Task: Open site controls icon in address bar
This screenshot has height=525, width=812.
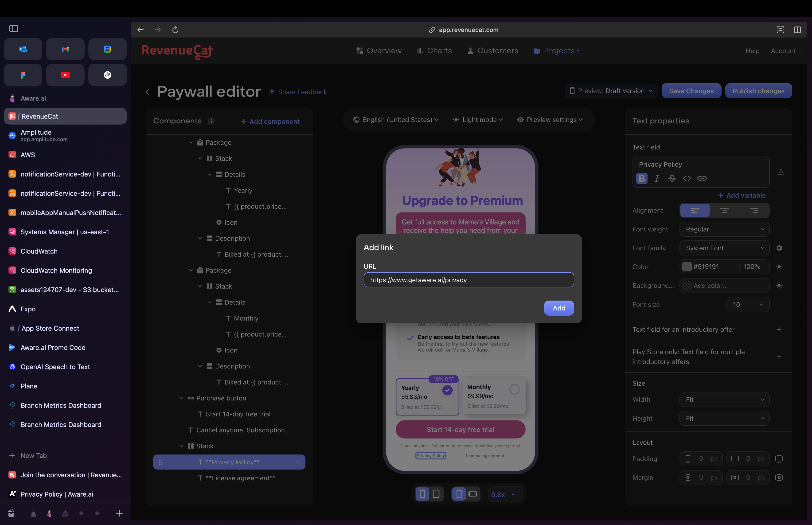Action: click(780, 30)
